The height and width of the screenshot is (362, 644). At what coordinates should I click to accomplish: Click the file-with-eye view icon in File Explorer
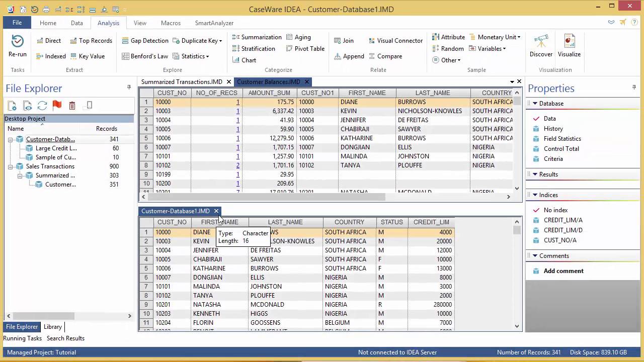pos(27,106)
